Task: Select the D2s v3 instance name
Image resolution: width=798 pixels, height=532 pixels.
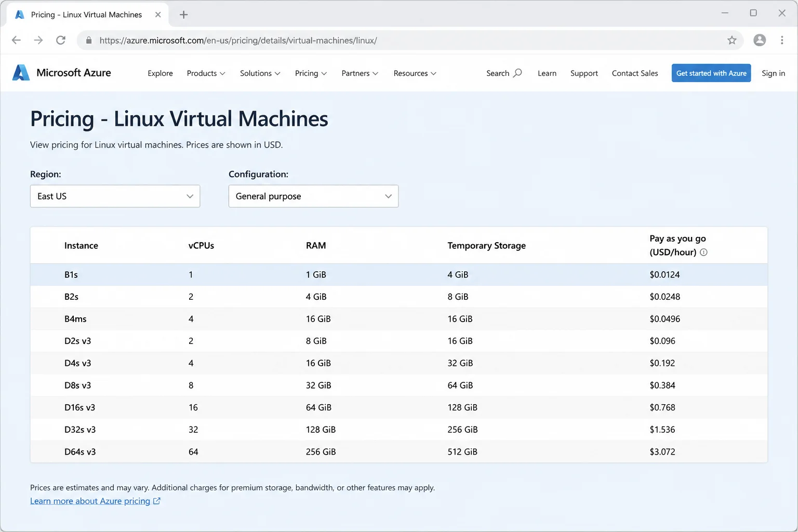Action: pos(77,341)
